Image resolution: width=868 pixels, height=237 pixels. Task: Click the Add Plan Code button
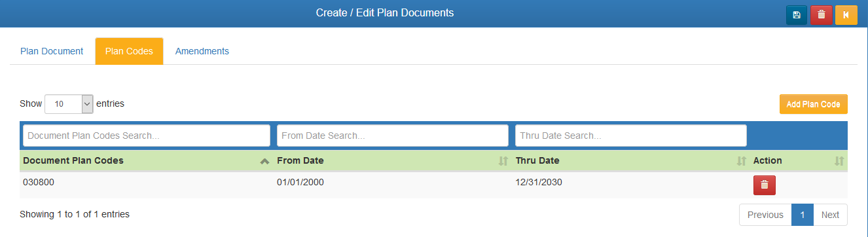[813, 104]
